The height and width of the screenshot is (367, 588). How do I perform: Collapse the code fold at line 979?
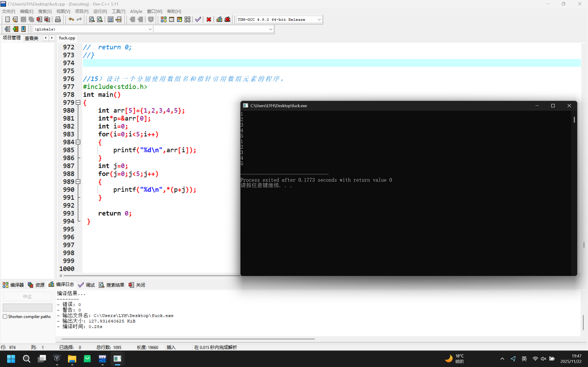78,103
